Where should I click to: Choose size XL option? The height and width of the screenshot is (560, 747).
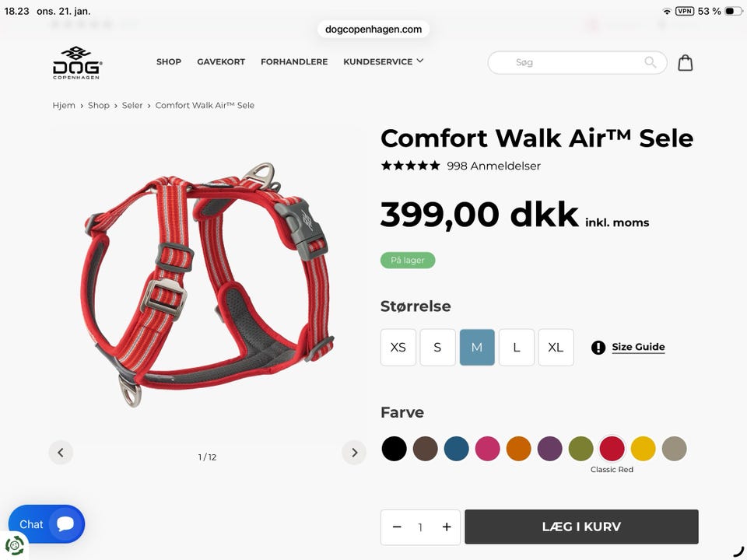click(x=556, y=347)
